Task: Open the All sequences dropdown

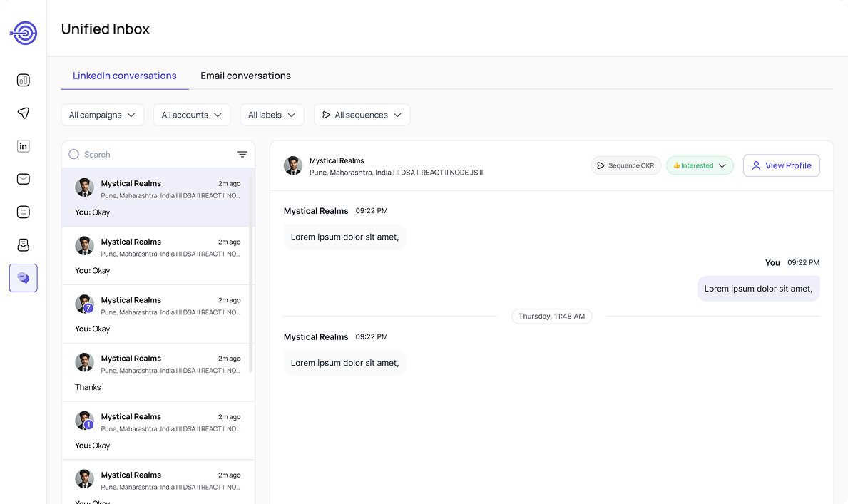Action: [x=362, y=115]
